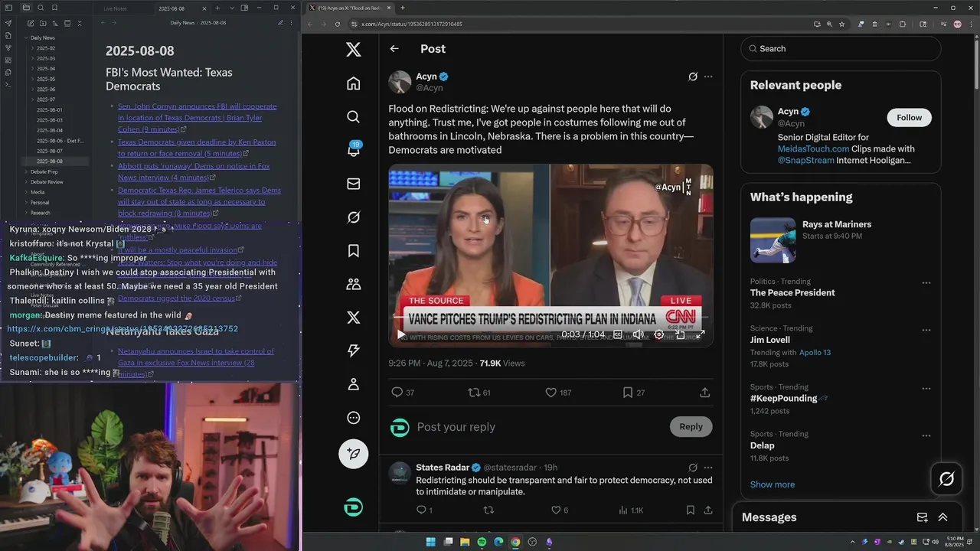The image size is (980, 551).
Task: Click Show more in What's happening
Action: [772, 484]
